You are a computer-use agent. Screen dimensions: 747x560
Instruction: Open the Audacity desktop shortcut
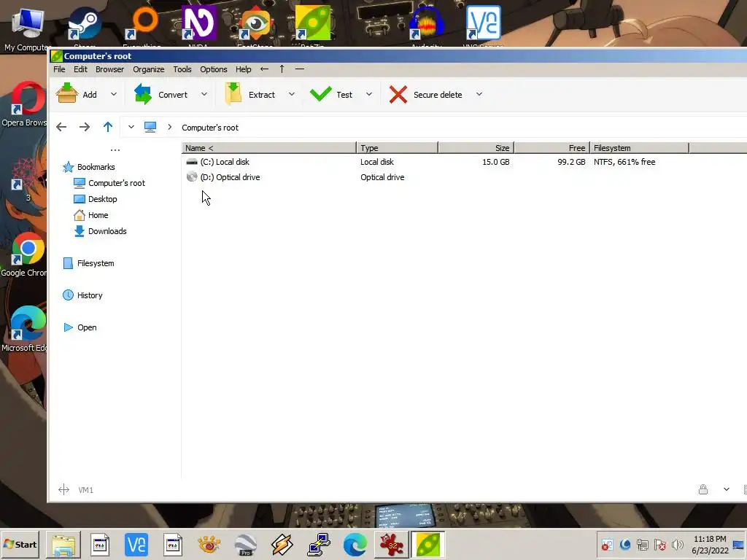pyautogui.click(x=426, y=27)
